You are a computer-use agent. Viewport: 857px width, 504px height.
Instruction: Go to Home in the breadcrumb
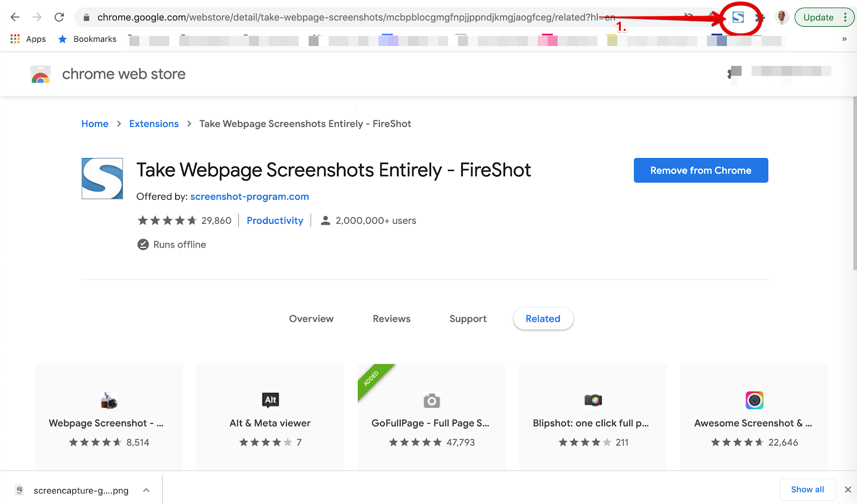click(95, 124)
